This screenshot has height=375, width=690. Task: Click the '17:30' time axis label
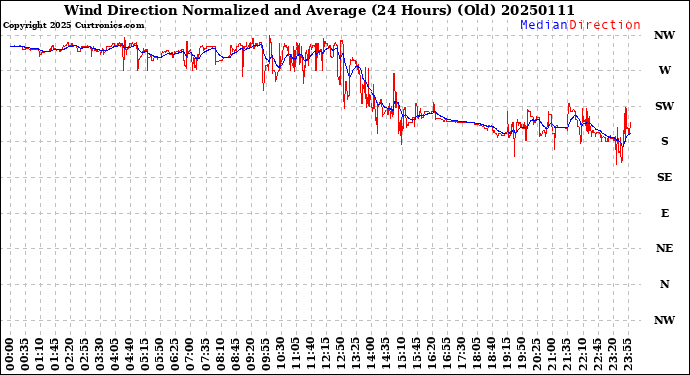[x=462, y=355]
